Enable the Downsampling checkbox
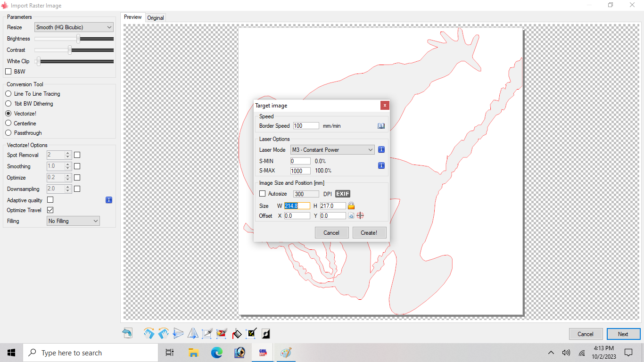The image size is (644, 362). point(77,189)
